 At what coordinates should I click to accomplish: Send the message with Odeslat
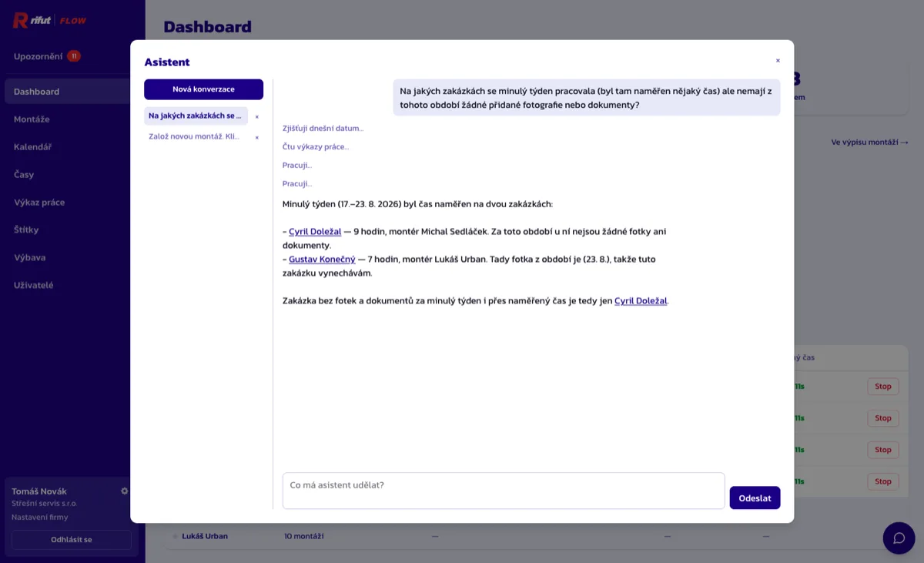pyautogui.click(x=755, y=498)
